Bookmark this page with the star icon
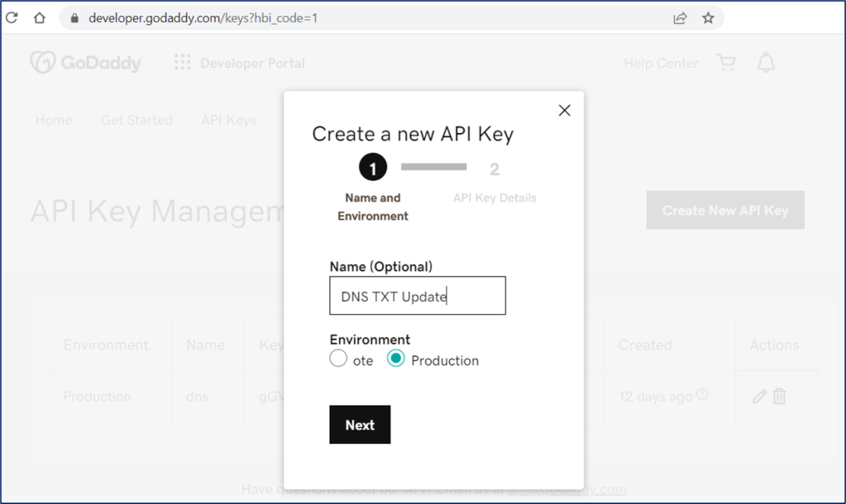846x504 pixels. (708, 17)
